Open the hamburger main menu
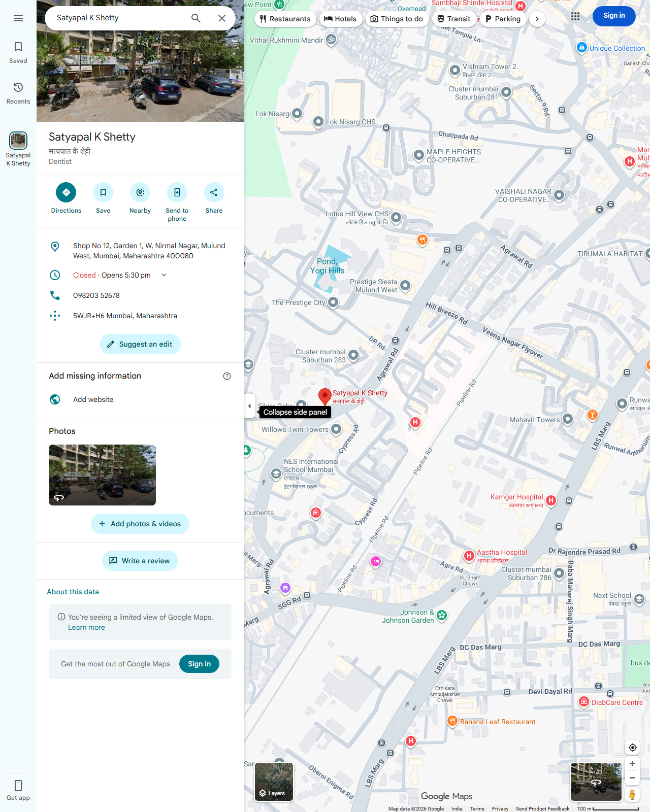This screenshot has width=650, height=812. point(18,18)
